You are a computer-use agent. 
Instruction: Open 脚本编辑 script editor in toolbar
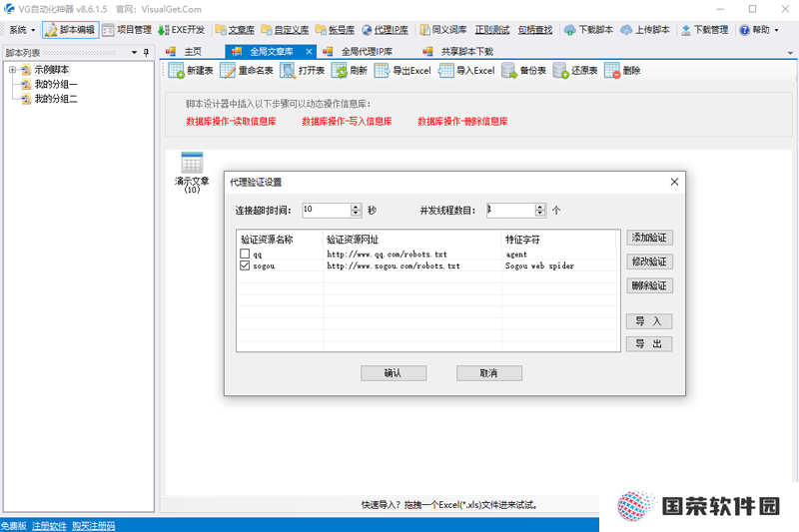point(70,30)
